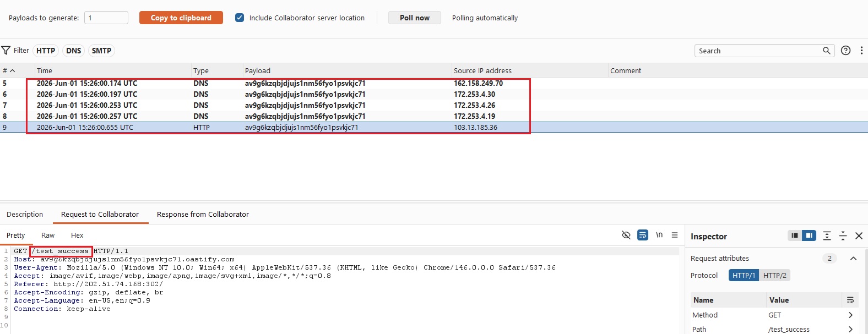The image size is (868, 334).
Task: Switch to Hex view tab
Action: [77, 235]
